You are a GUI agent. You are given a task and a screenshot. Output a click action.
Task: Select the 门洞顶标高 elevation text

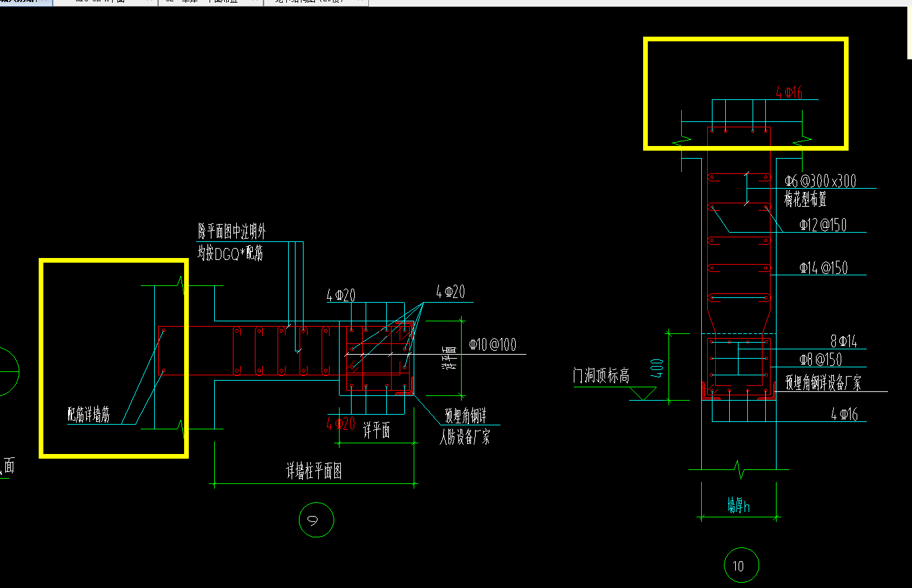pyautogui.click(x=601, y=376)
